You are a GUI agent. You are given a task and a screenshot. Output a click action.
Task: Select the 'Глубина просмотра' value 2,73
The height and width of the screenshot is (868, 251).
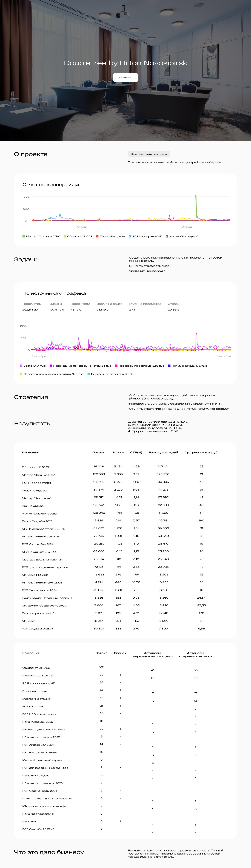(x=132, y=309)
